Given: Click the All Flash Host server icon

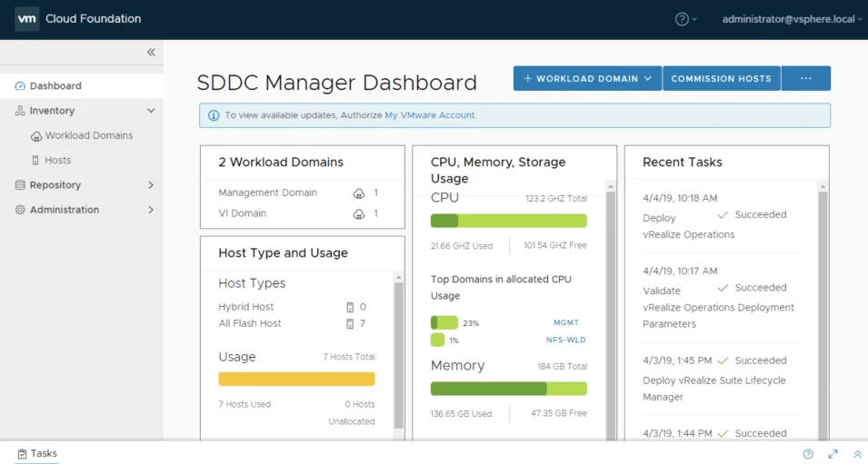Looking at the screenshot, I should click(x=350, y=324).
